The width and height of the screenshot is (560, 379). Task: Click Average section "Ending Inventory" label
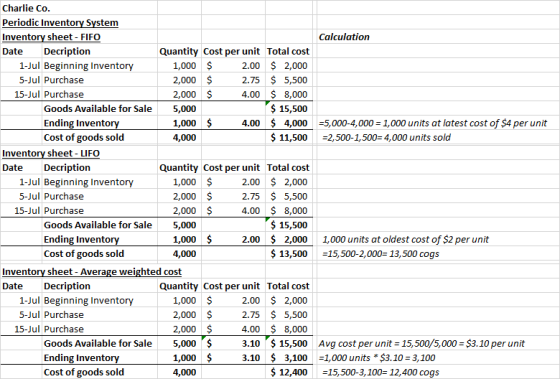[81, 358]
